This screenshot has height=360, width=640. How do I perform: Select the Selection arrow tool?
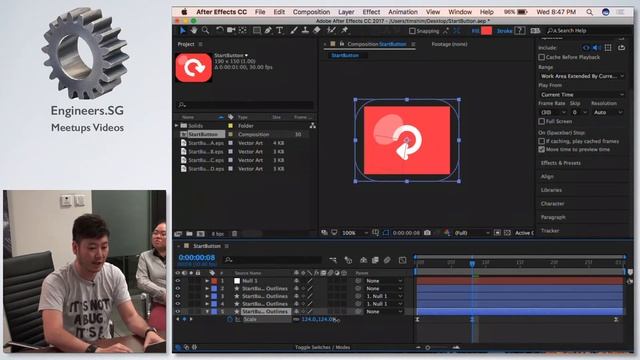(182, 31)
